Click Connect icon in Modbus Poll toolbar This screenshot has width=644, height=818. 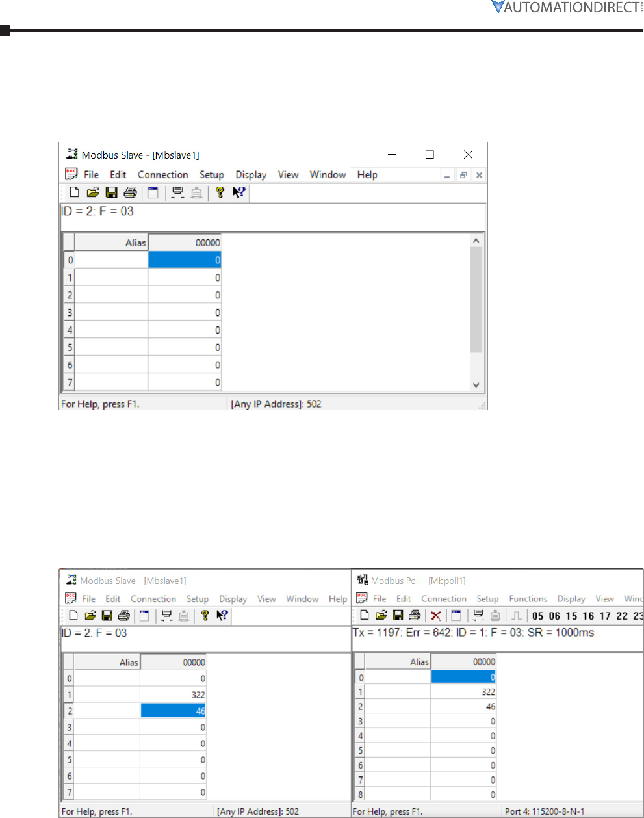point(478,615)
